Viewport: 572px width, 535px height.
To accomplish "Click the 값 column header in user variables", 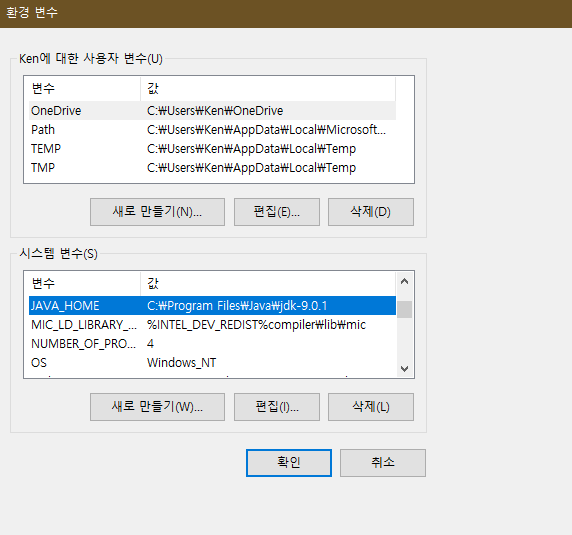I will (268, 89).
